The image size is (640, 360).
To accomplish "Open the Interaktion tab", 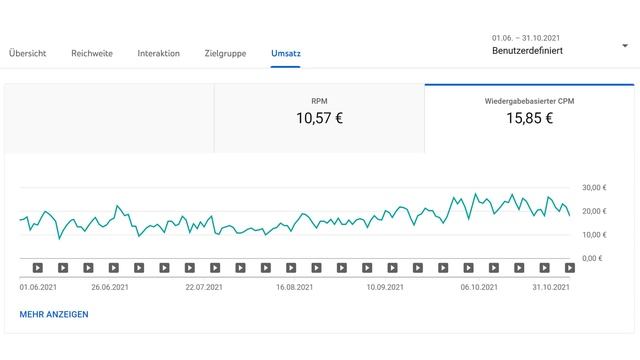I will pyautogui.click(x=158, y=53).
